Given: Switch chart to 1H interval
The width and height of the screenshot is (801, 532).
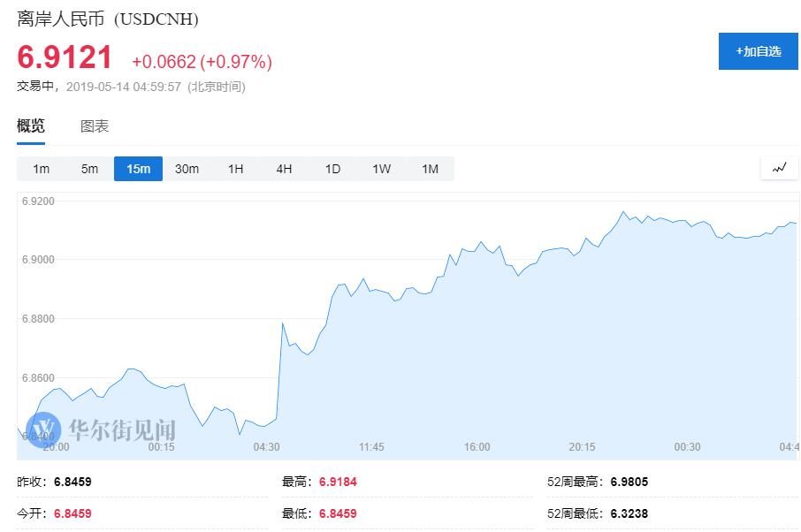Looking at the screenshot, I should click(x=235, y=169).
